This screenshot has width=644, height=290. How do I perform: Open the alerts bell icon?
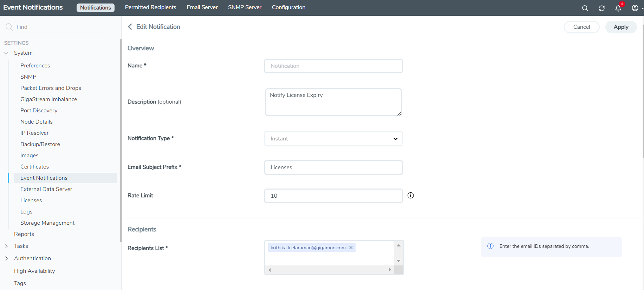(x=618, y=8)
